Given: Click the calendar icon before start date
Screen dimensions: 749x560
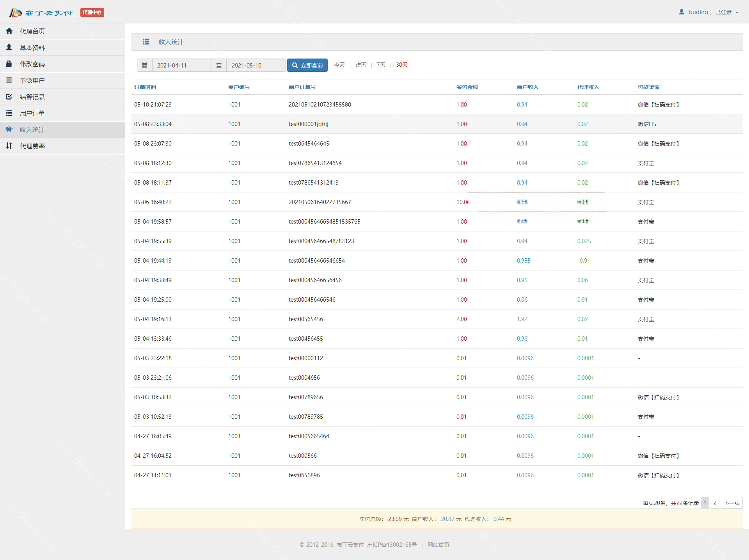Looking at the screenshot, I should [144, 65].
